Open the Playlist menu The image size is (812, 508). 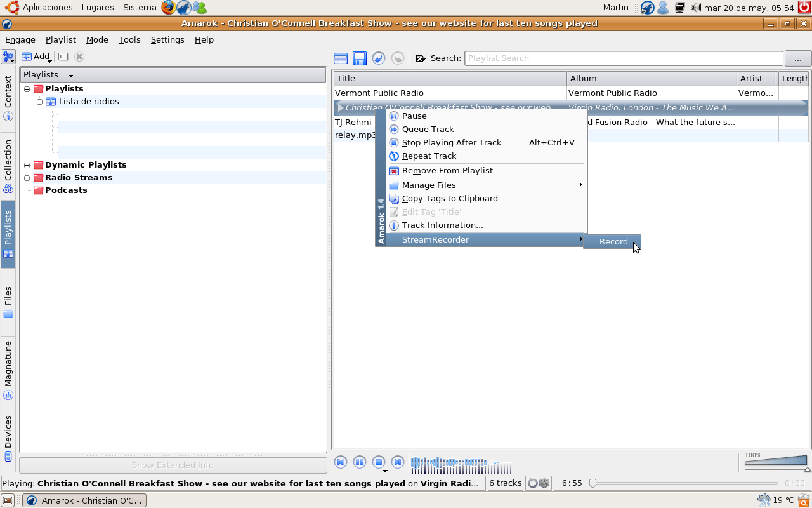61,39
